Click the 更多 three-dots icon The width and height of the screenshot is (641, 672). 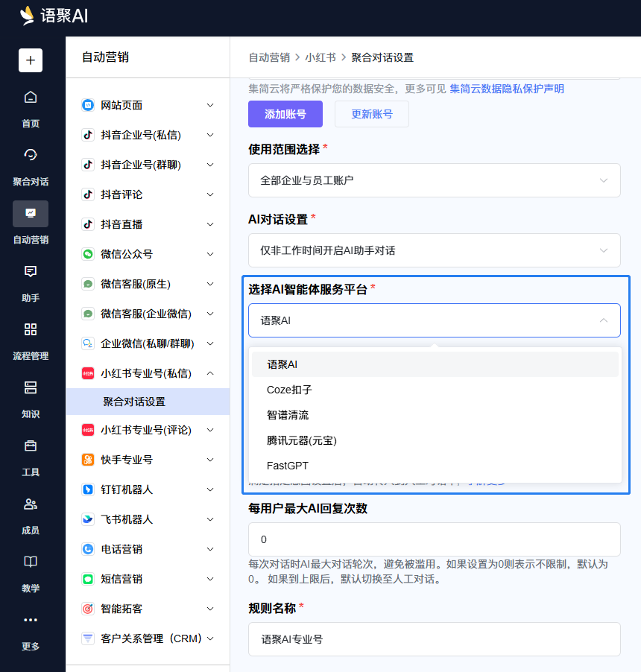point(31,620)
